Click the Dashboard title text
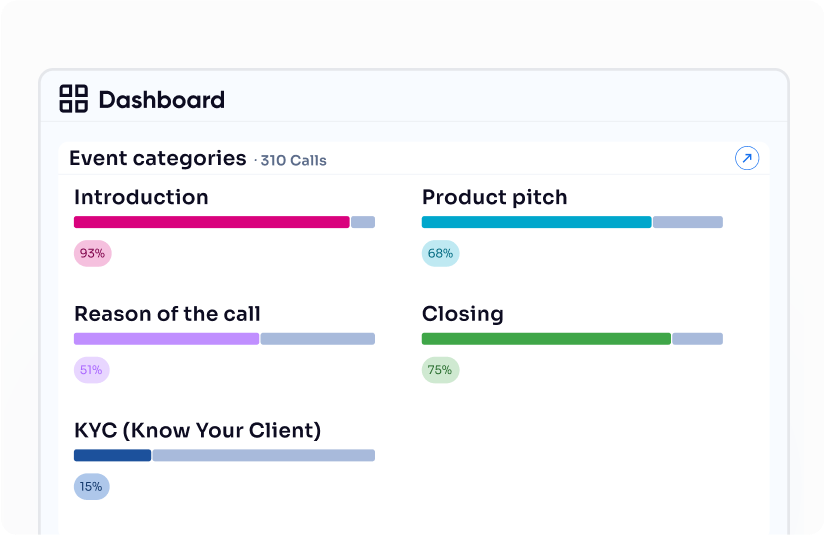The image size is (824, 535). pos(161,100)
